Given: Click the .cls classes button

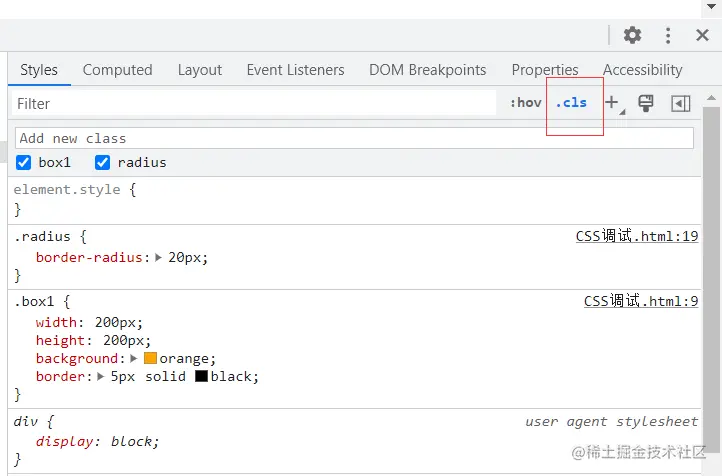Looking at the screenshot, I should tap(571, 103).
